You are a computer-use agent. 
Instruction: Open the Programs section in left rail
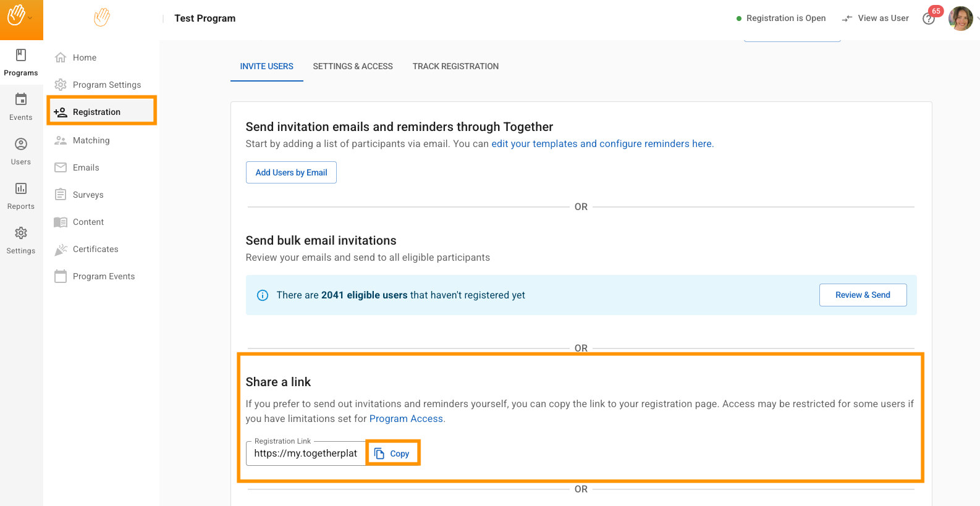click(x=21, y=62)
